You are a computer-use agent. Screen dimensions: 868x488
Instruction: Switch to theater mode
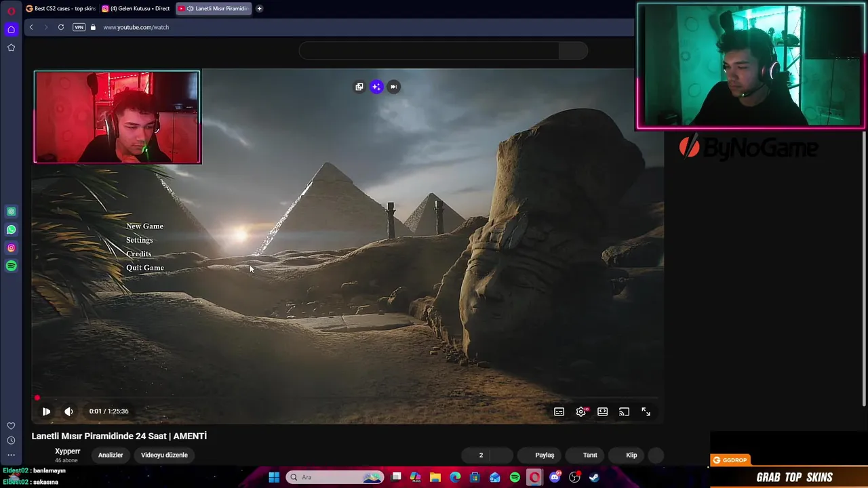[602, 411]
